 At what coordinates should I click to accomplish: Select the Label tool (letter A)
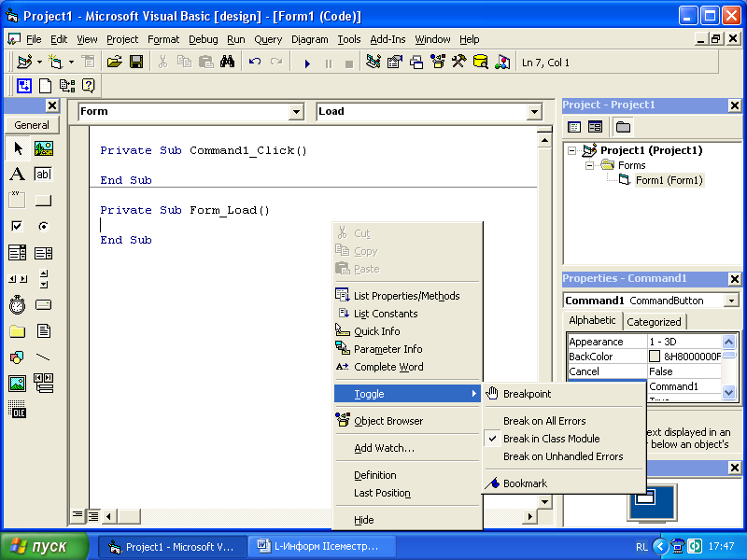pyautogui.click(x=18, y=175)
